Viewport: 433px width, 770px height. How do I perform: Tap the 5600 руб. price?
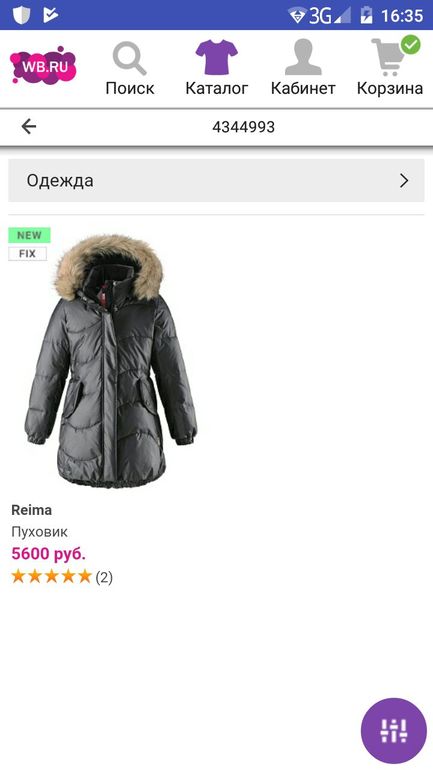coord(48,553)
